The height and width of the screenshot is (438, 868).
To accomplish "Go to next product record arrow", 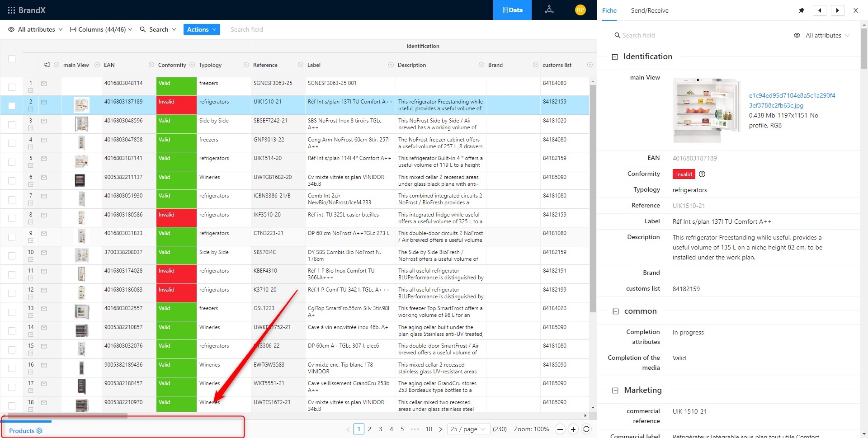I will 837,10.
